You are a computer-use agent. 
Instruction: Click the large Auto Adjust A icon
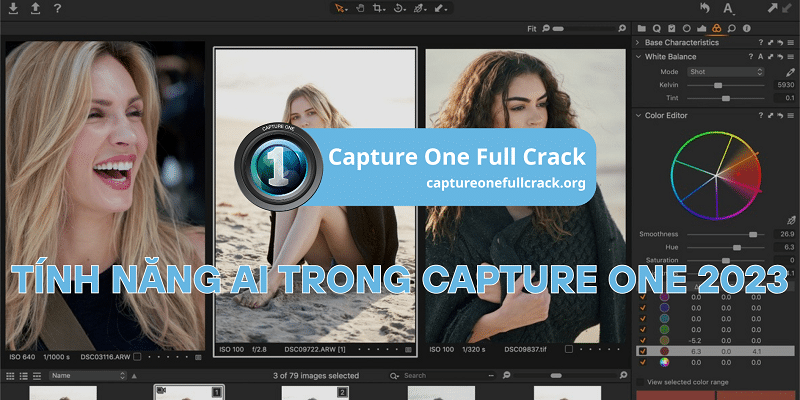coord(729,8)
